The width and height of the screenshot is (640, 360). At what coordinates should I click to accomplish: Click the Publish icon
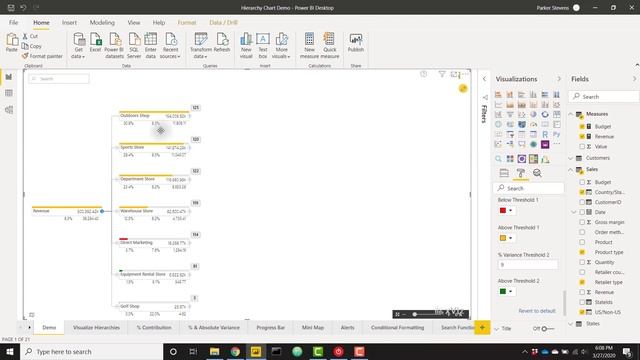pos(356,42)
